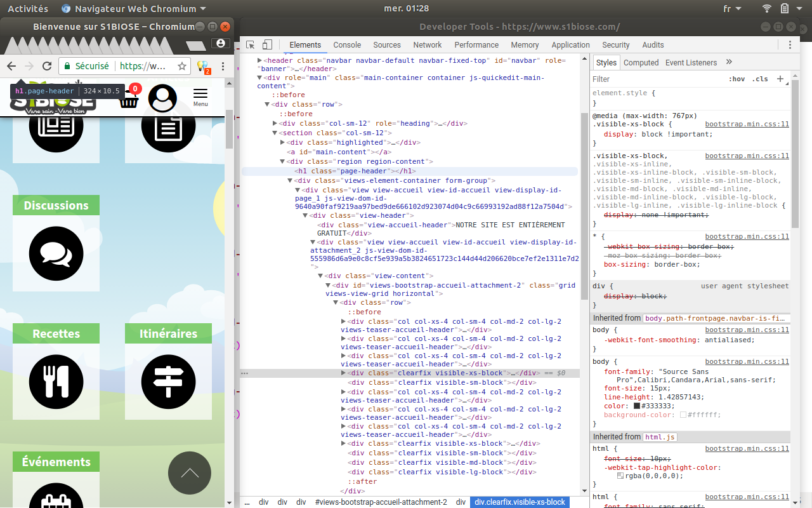This screenshot has height=508, width=812.
Task: Click the Itinéraires green heading
Action: pyautogui.click(x=168, y=333)
